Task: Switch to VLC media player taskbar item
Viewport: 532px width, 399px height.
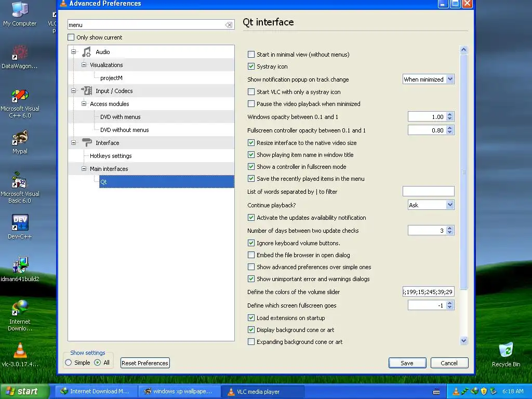Action: (262, 392)
